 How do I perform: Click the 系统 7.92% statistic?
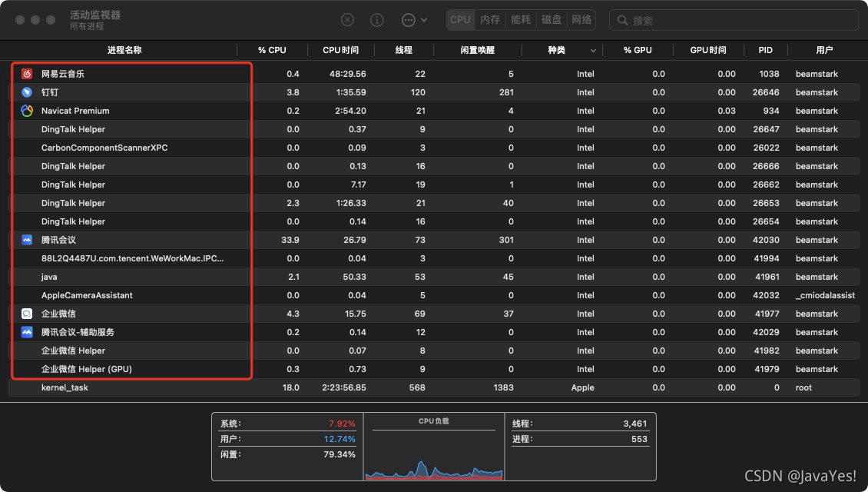point(288,424)
